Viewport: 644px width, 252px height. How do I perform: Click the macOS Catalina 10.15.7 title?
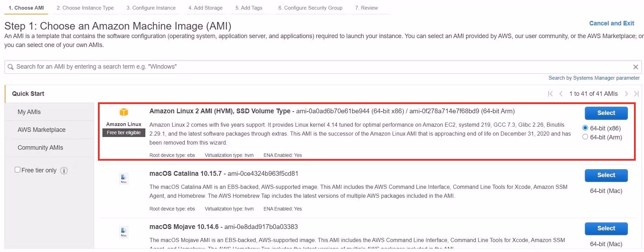(186, 173)
